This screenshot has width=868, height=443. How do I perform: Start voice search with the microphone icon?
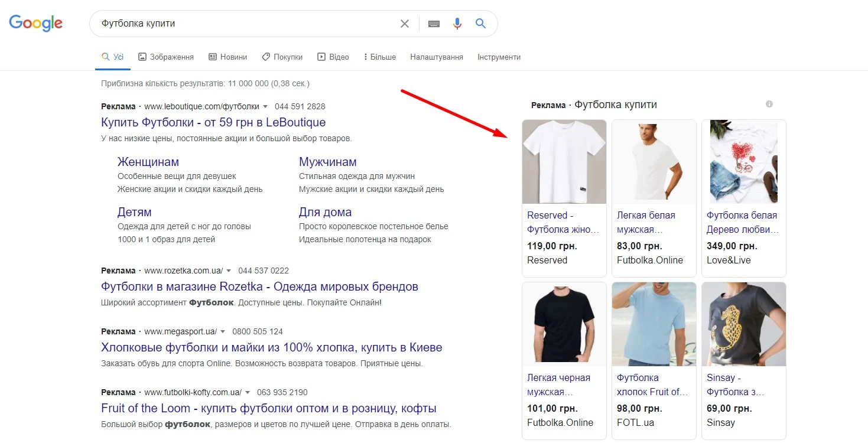click(x=456, y=23)
